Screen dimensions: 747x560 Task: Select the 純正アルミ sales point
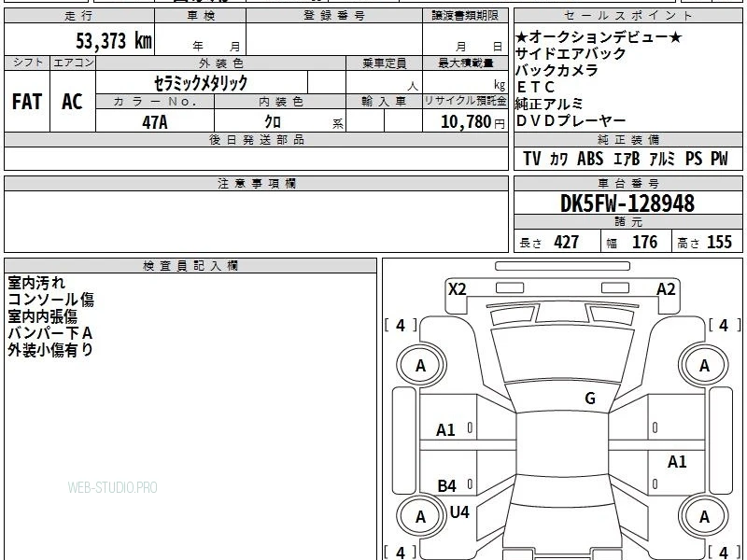[x=549, y=104]
